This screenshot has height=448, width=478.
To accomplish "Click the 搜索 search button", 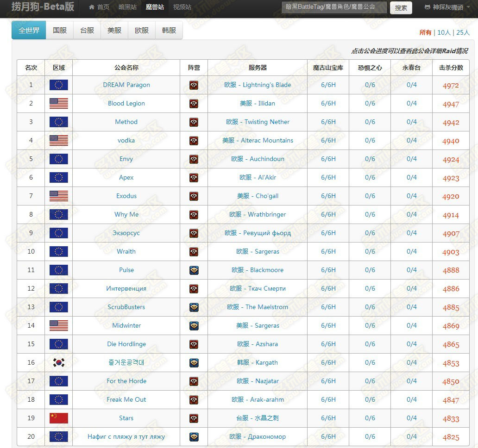I will (x=401, y=7).
